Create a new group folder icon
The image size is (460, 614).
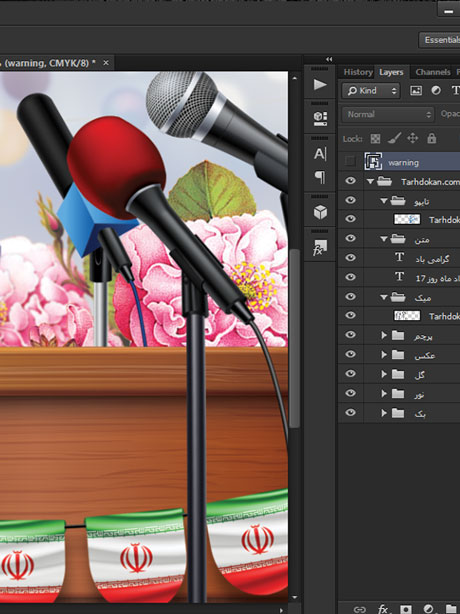(451, 609)
